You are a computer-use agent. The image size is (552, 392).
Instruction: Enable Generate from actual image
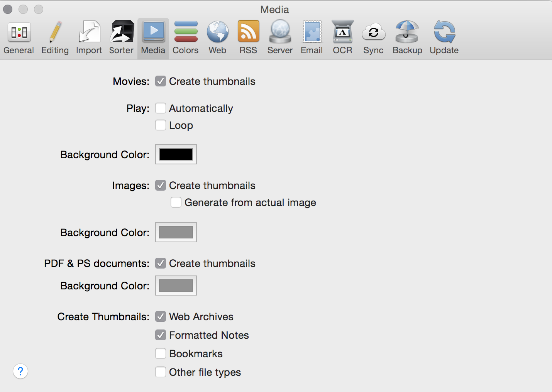tap(176, 202)
